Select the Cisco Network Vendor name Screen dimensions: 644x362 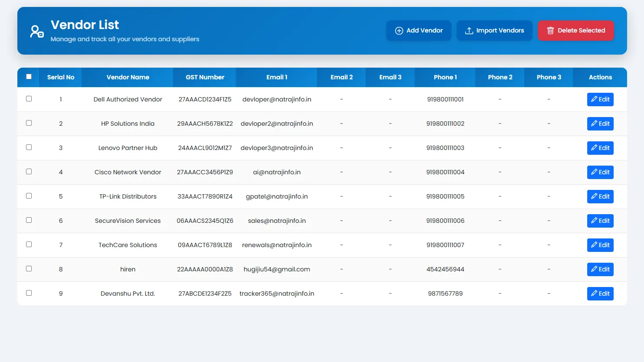click(x=128, y=172)
